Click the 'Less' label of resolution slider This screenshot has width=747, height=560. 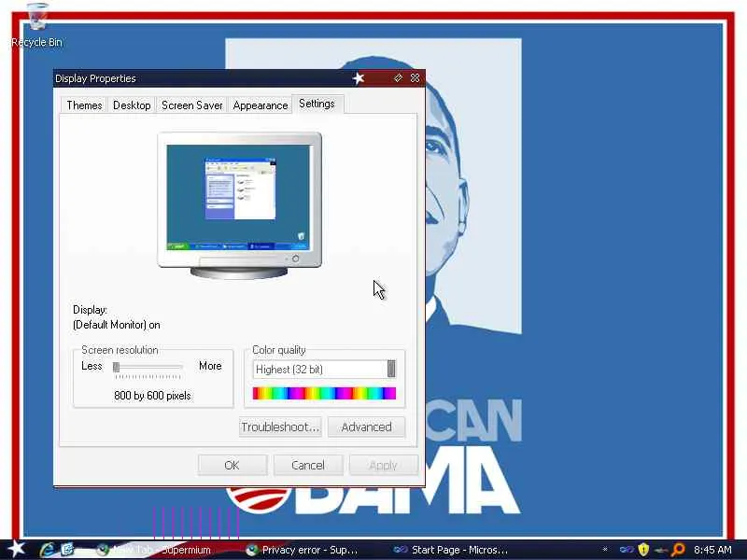coord(92,366)
